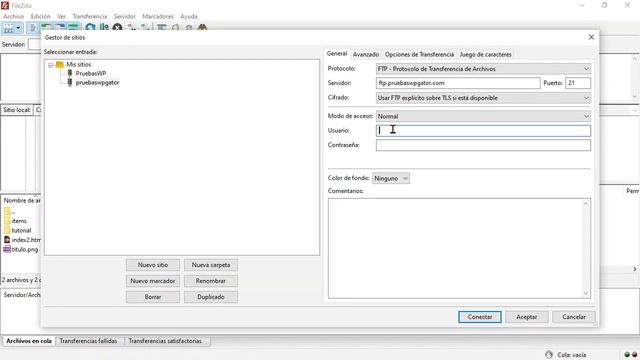This screenshot has height=360, width=640.
Task: Open the Color de fondo dropdown
Action: coord(391,178)
